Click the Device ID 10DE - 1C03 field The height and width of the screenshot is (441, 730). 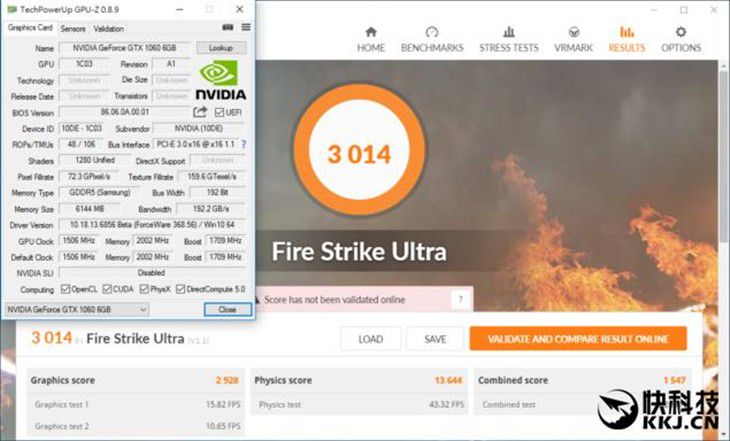click(82, 128)
